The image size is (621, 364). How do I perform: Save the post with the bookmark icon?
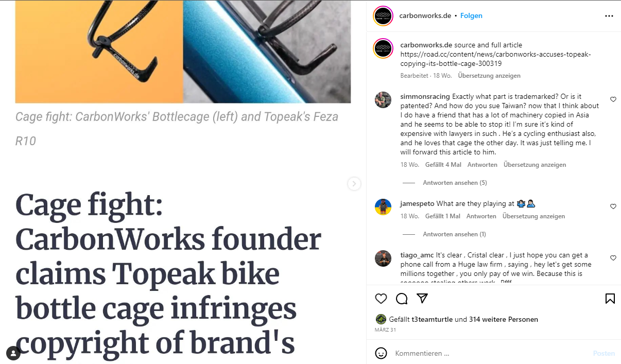coord(610,299)
